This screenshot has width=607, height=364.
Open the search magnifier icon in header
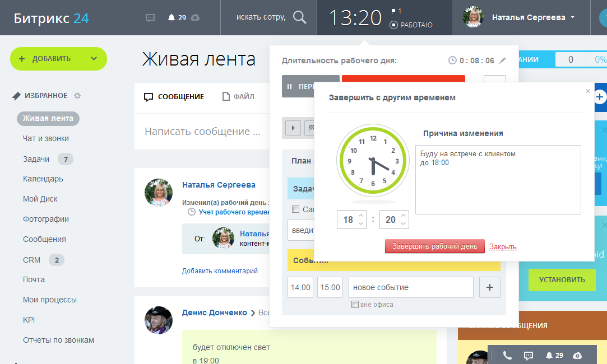click(x=300, y=17)
